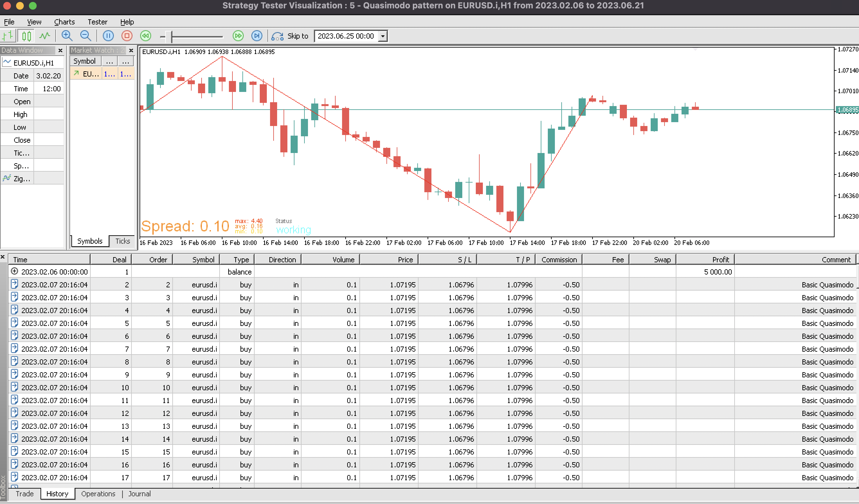859x504 pixels.
Task: Open the Help menu
Action: [x=127, y=22]
